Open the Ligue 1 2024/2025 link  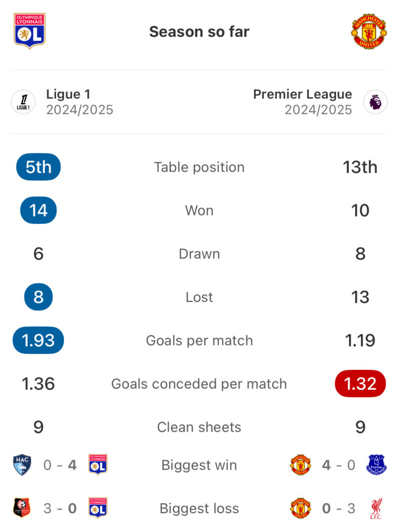(x=79, y=102)
